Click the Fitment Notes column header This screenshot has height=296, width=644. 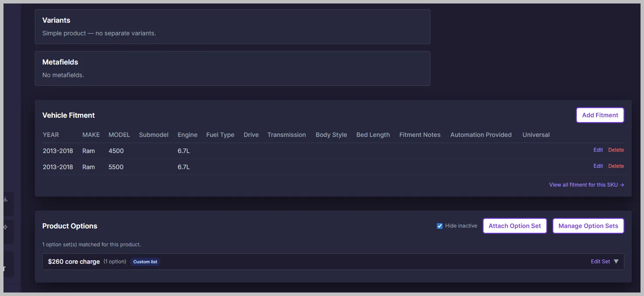click(x=420, y=135)
